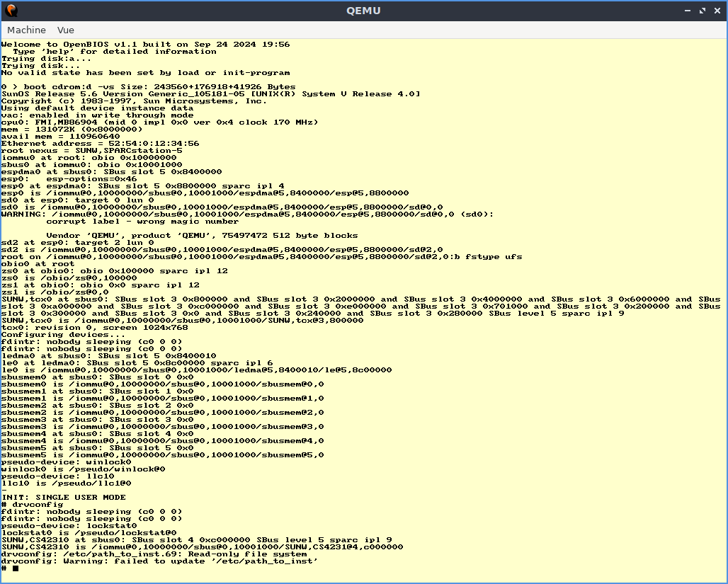This screenshot has height=584, width=728.
Task: Click 'cpu0: FMI,MB86904' line
Action: click(160, 122)
